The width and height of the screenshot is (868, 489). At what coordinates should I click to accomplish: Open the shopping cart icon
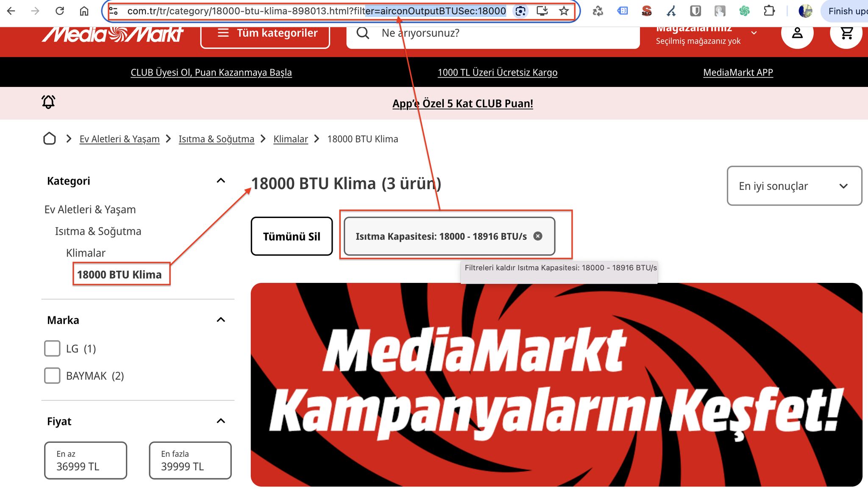coord(846,33)
